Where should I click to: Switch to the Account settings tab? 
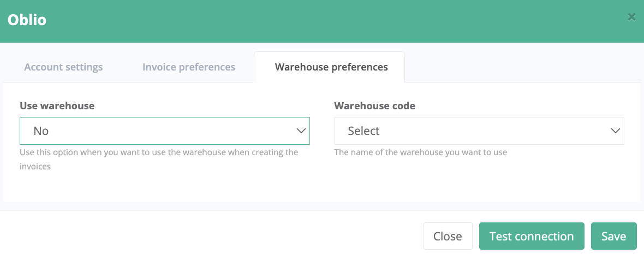coord(63,67)
